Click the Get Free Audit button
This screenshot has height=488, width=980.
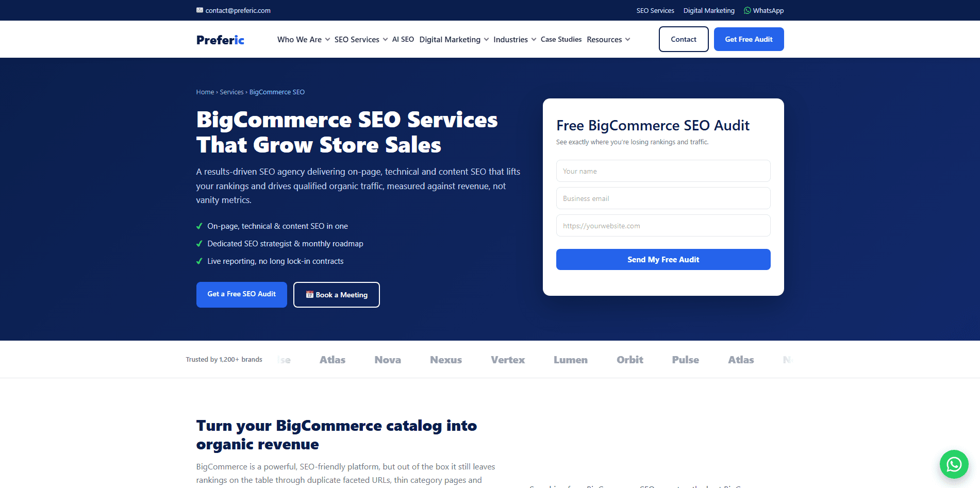click(749, 39)
